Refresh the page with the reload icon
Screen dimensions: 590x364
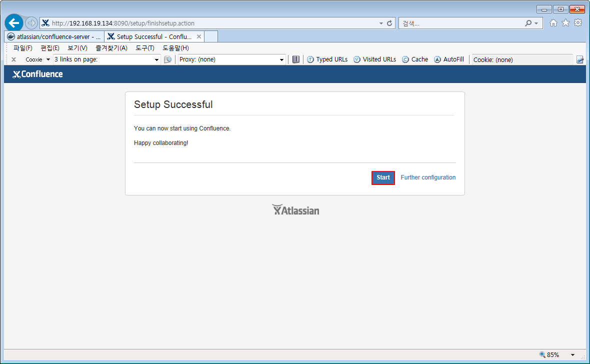pos(389,23)
